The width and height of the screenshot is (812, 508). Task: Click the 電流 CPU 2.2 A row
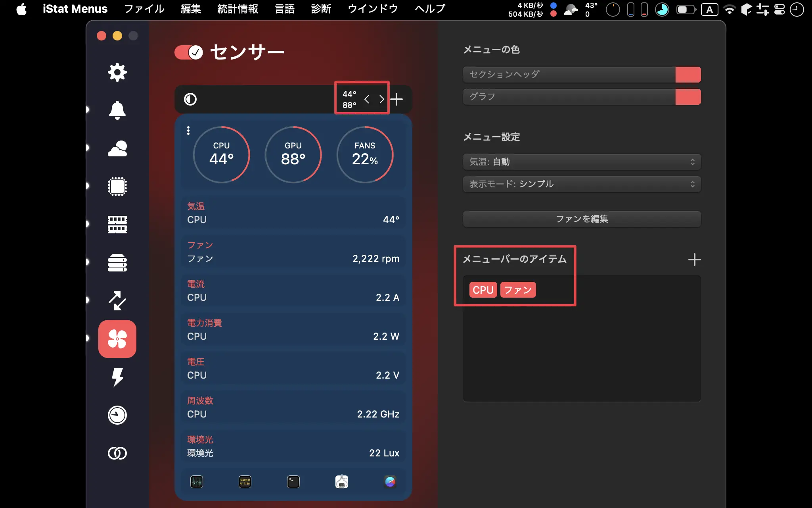pos(293,291)
